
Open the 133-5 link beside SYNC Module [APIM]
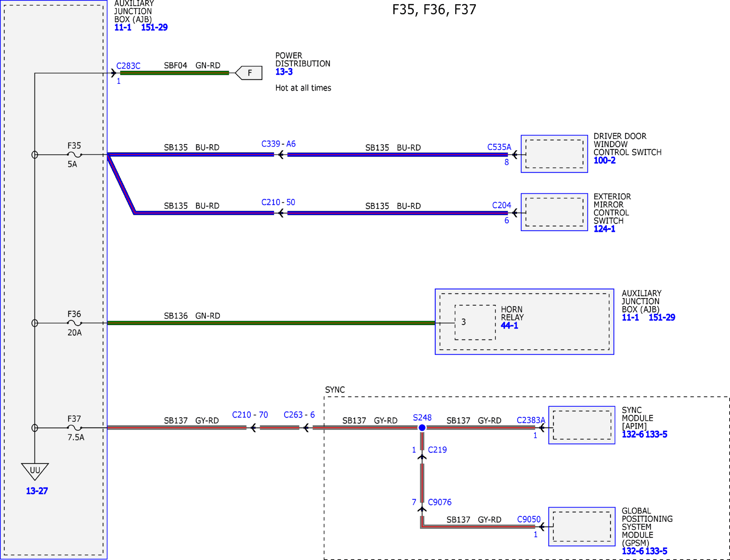tap(656, 435)
